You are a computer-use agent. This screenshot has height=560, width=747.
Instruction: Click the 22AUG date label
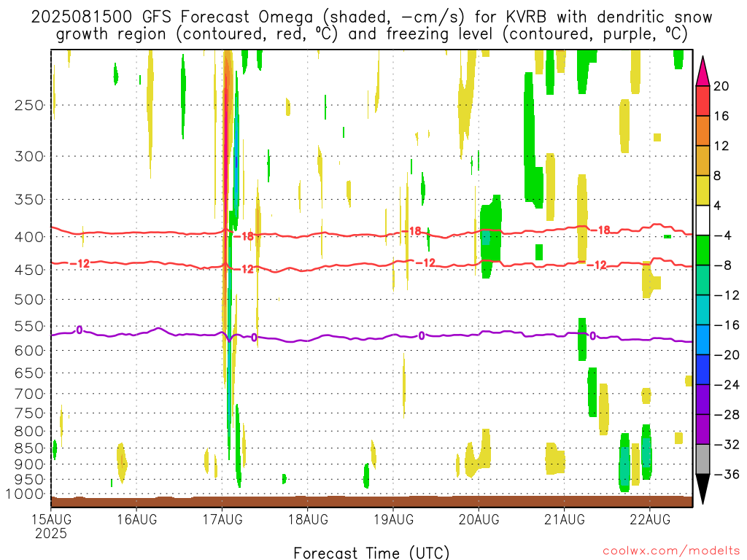click(650, 519)
